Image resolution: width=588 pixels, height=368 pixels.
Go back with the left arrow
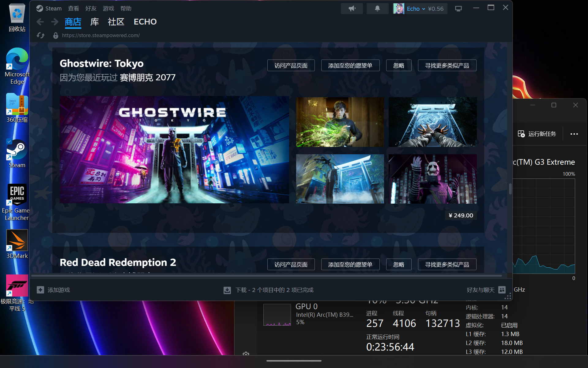click(x=40, y=22)
